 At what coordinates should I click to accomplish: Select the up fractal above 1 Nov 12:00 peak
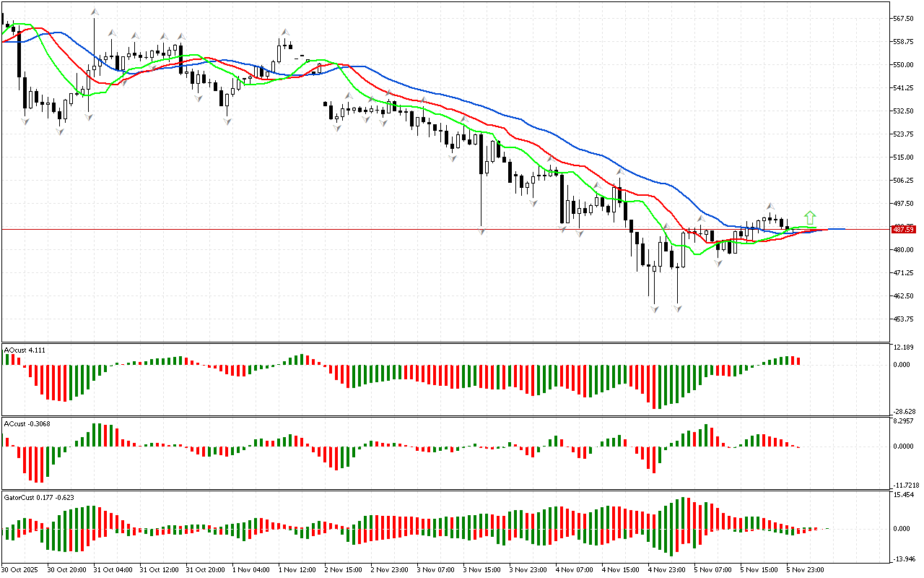click(x=285, y=33)
